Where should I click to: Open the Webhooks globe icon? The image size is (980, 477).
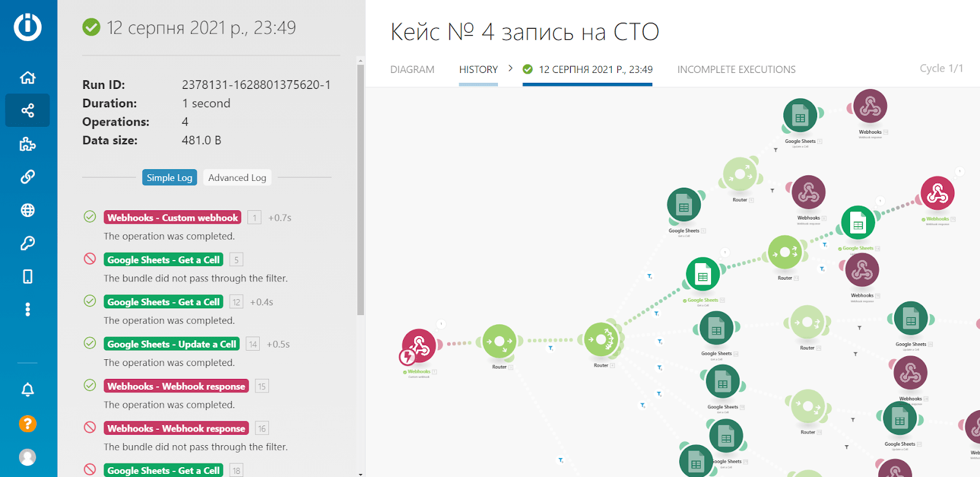coord(28,210)
